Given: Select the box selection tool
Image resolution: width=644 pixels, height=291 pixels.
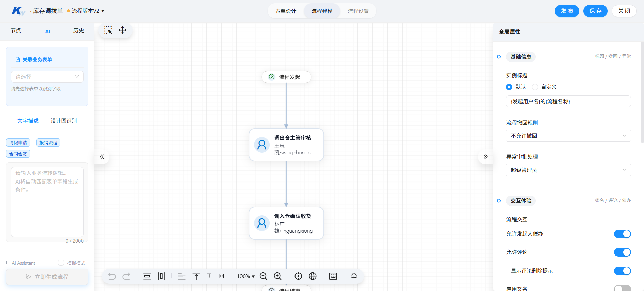Looking at the screenshot, I should click(x=108, y=30).
